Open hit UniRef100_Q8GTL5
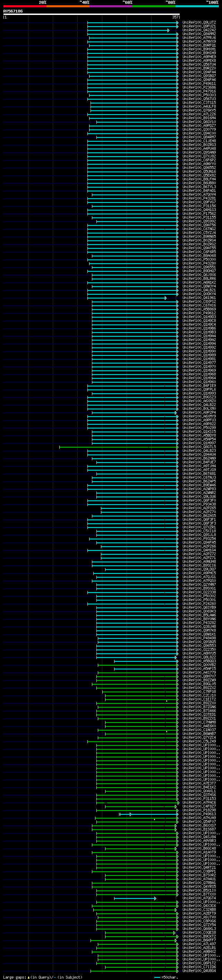 click(x=199, y=447)
